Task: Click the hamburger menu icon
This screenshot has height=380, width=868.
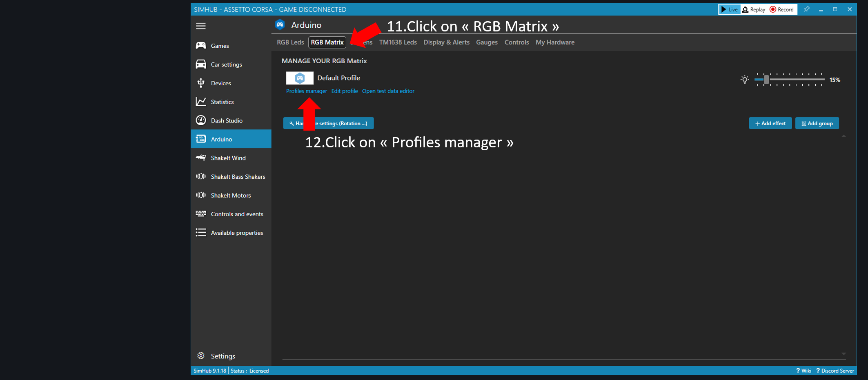Action: point(200,26)
